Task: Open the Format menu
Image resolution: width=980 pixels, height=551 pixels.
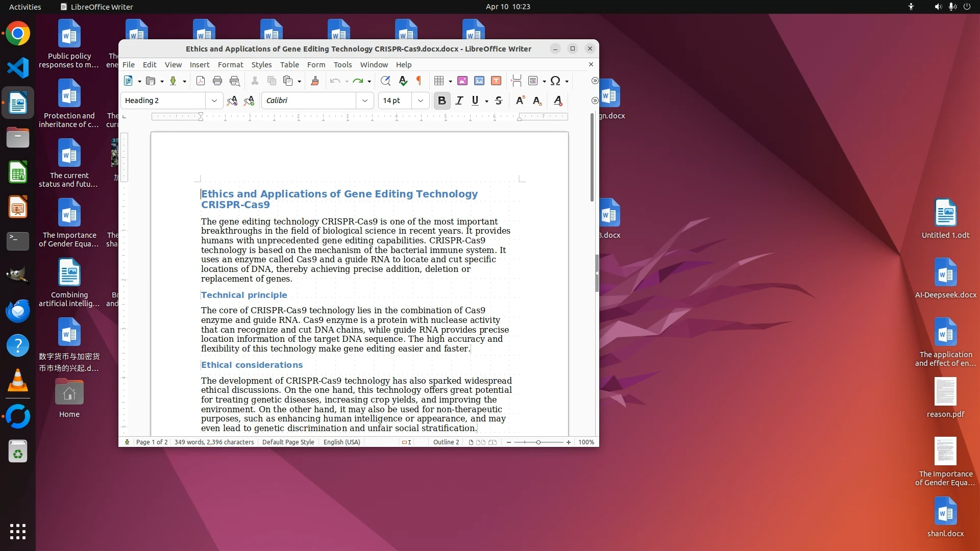Action: click(230, 65)
